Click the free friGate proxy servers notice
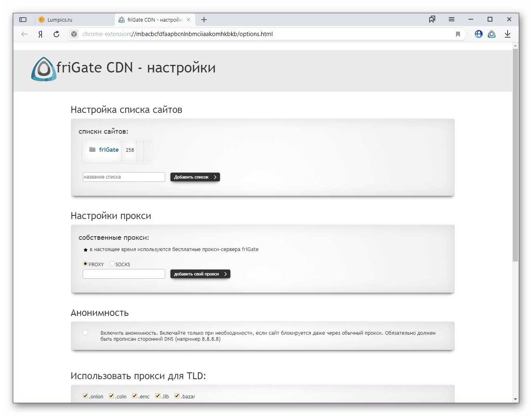This screenshot has width=532, height=416. 174,249
